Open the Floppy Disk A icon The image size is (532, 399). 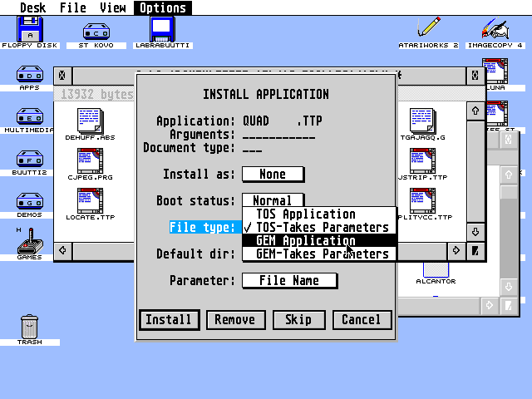[30, 30]
